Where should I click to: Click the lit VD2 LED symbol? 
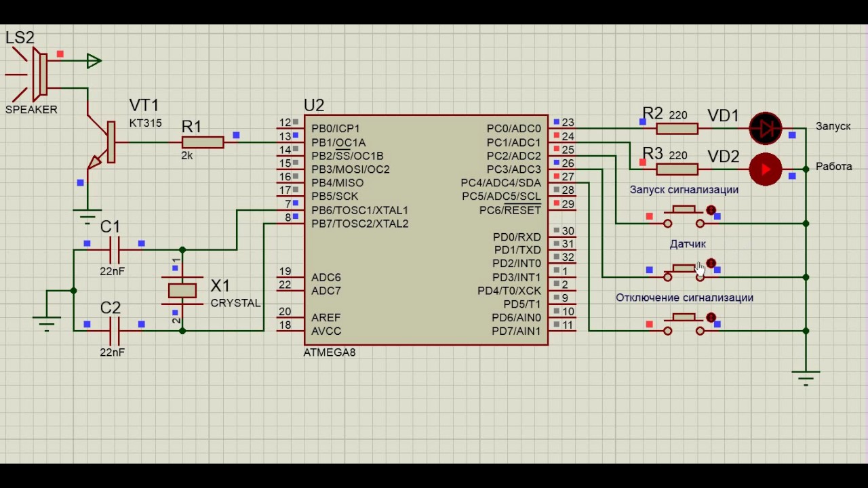(766, 169)
